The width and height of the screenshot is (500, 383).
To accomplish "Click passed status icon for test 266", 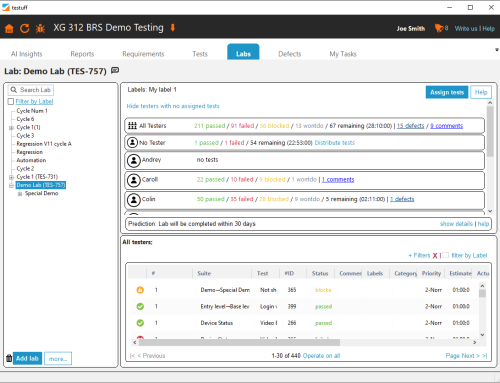I will (x=140, y=323).
